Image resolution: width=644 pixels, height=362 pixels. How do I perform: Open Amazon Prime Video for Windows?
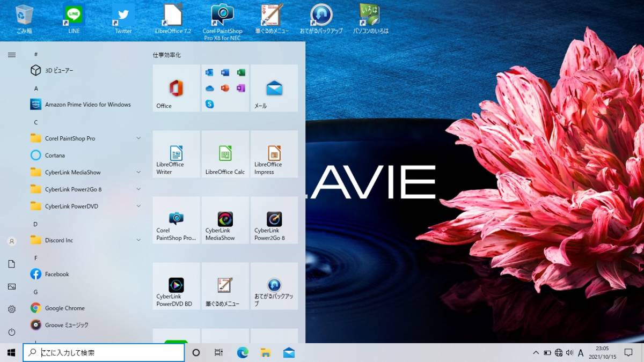(86, 105)
